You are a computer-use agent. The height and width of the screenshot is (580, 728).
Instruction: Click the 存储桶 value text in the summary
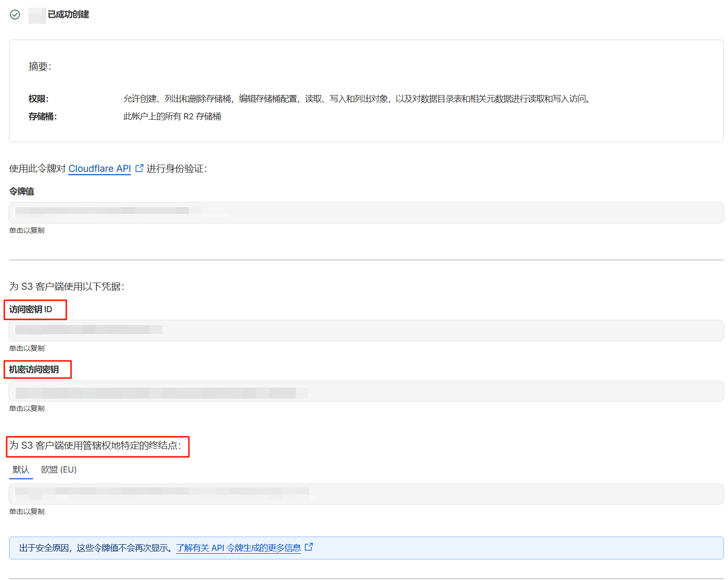click(x=172, y=116)
